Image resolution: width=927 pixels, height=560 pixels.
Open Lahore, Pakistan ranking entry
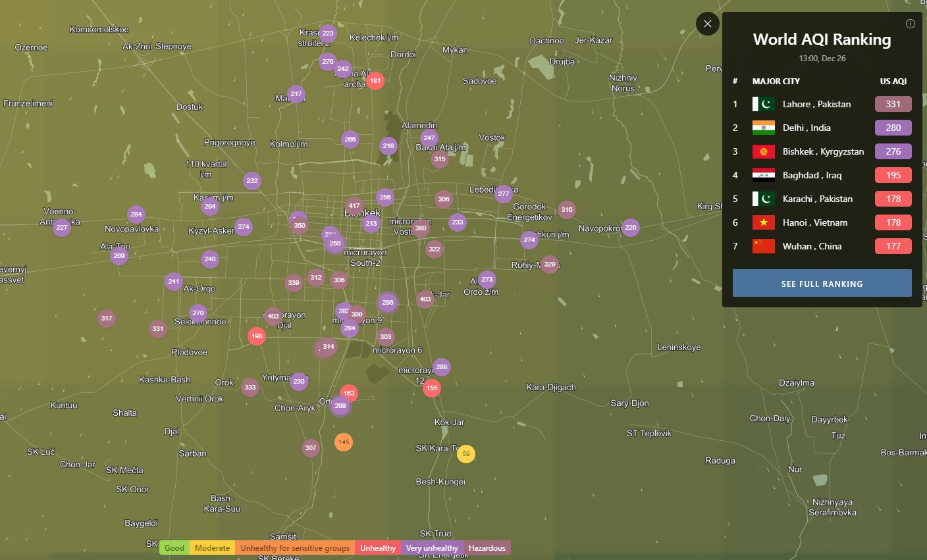click(x=816, y=104)
